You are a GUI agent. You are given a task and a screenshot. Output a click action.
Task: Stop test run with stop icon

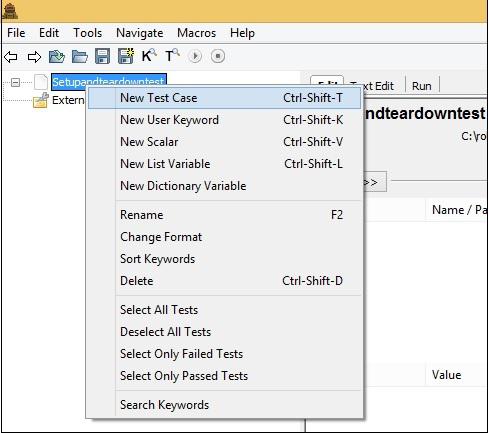(x=218, y=56)
